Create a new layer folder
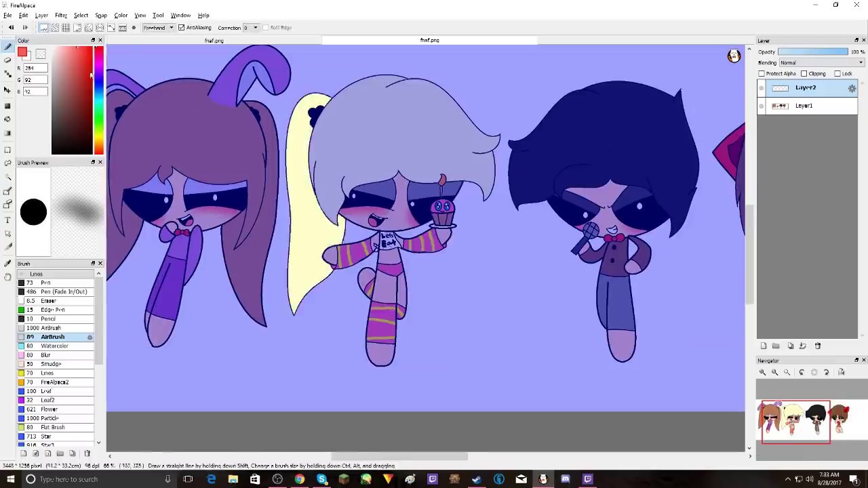This screenshot has height=488, width=868. pyautogui.click(x=776, y=346)
